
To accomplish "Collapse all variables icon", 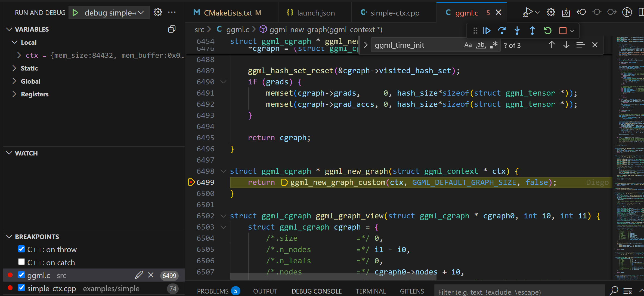I will pyautogui.click(x=172, y=29).
